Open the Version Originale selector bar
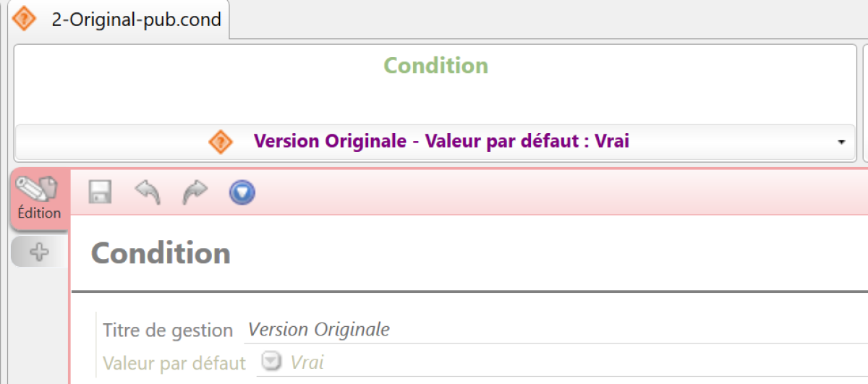 click(x=441, y=142)
